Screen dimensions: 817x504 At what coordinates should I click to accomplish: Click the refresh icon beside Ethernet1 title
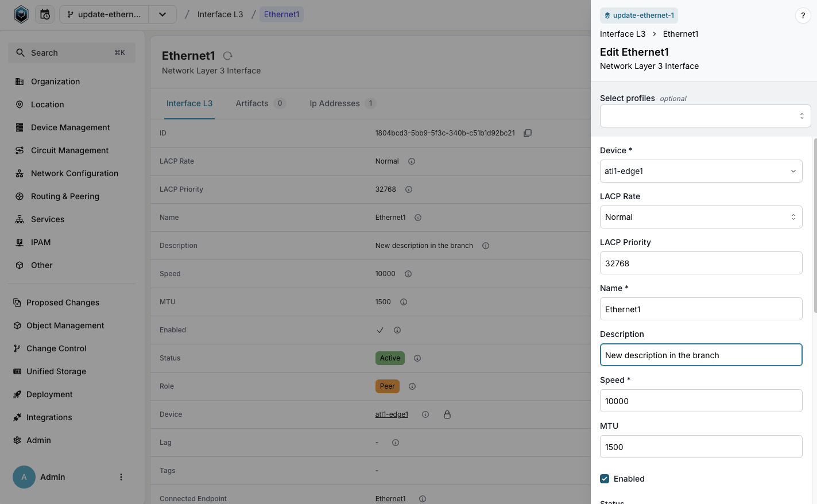(228, 56)
